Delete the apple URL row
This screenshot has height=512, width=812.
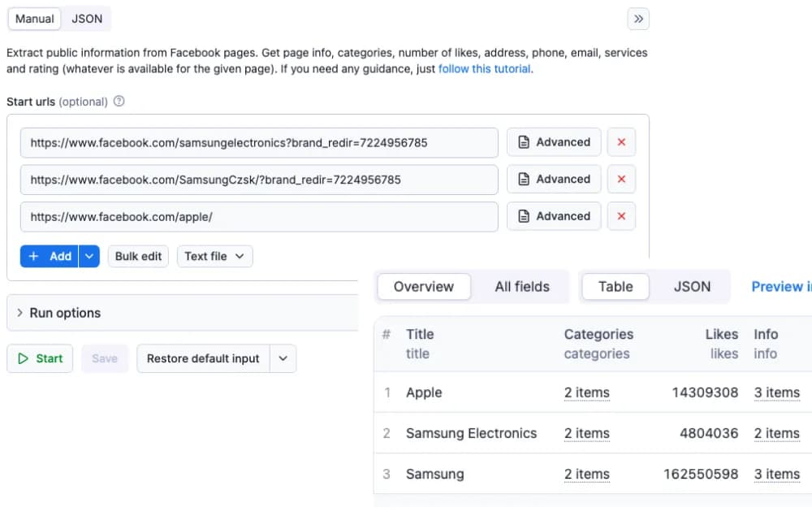pos(621,216)
